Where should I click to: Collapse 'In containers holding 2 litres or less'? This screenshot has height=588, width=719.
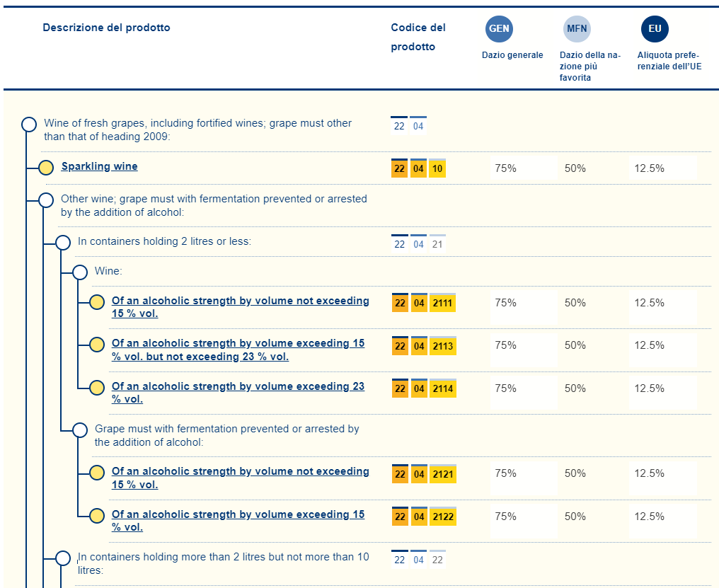coord(63,243)
